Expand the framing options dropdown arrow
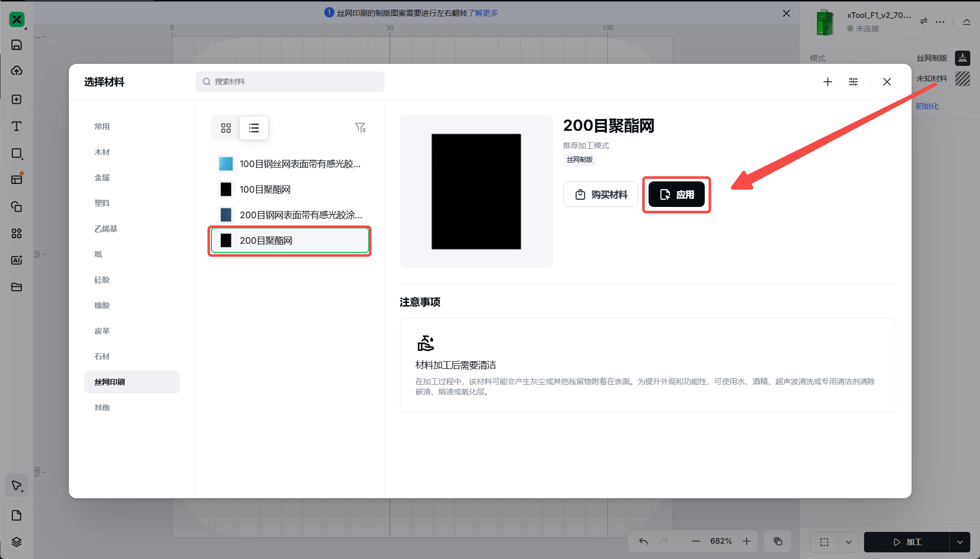 (849, 542)
